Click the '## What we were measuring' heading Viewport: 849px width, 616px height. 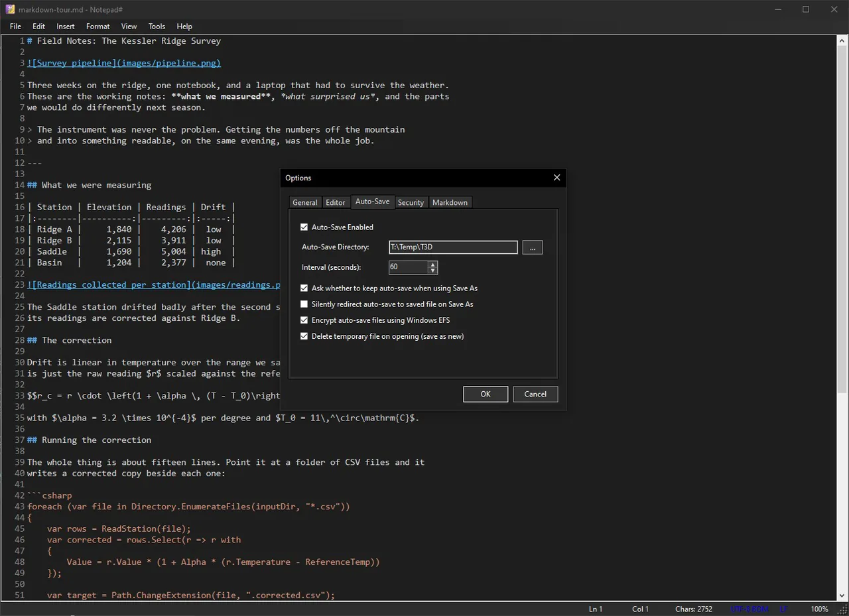(90, 185)
